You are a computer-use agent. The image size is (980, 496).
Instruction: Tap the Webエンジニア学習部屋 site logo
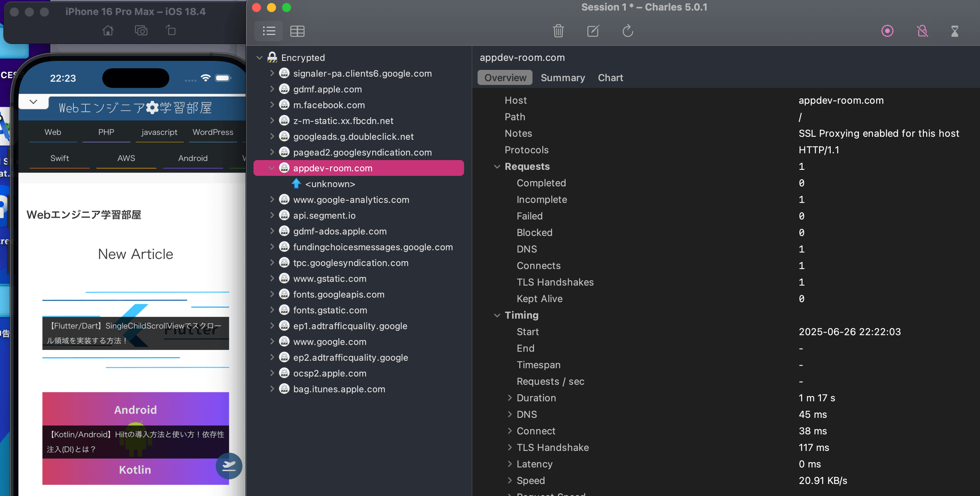[135, 108]
